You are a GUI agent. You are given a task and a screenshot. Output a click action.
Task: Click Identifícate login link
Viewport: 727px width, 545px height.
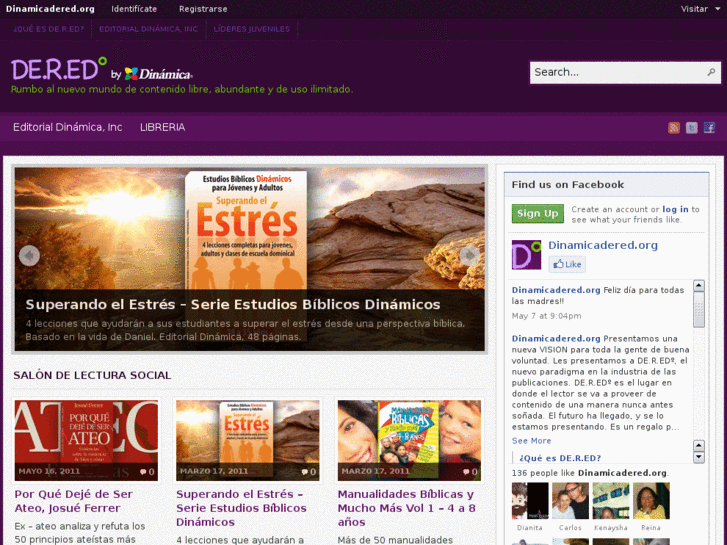[x=134, y=9]
